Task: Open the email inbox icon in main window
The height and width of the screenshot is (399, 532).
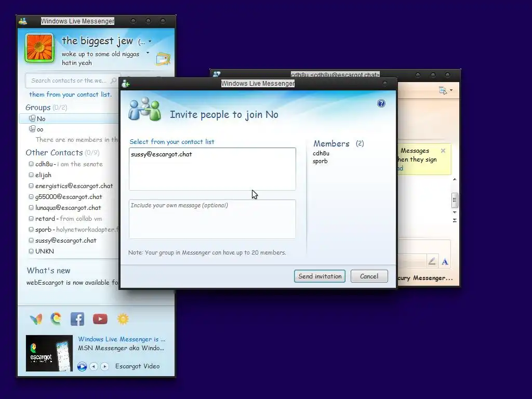Action: click(x=163, y=59)
